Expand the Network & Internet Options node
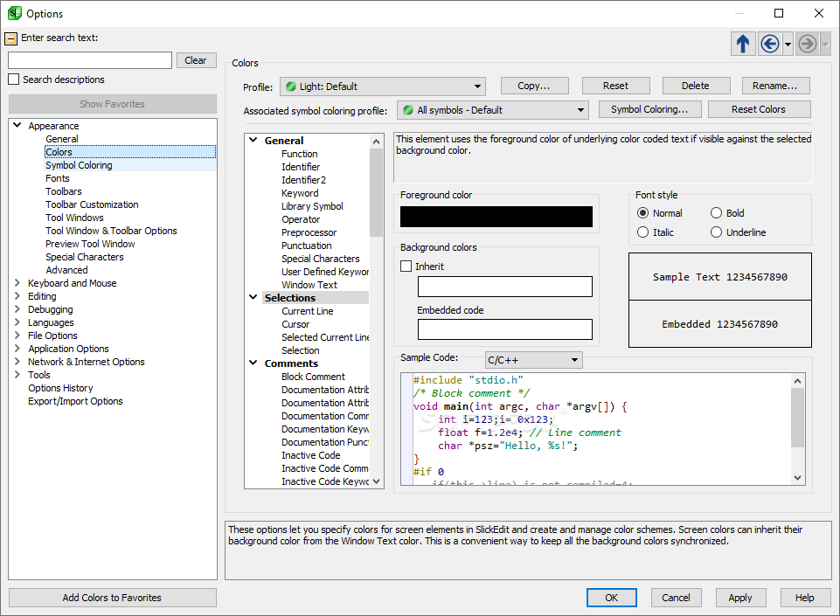The width and height of the screenshot is (840, 616). (x=17, y=362)
